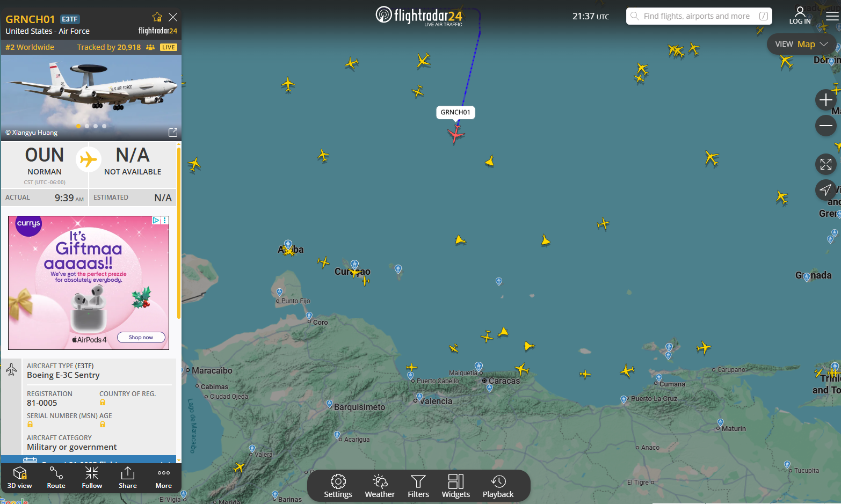Focus the Find flights search field
Viewport: 841px width, 504px height.
(x=699, y=16)
